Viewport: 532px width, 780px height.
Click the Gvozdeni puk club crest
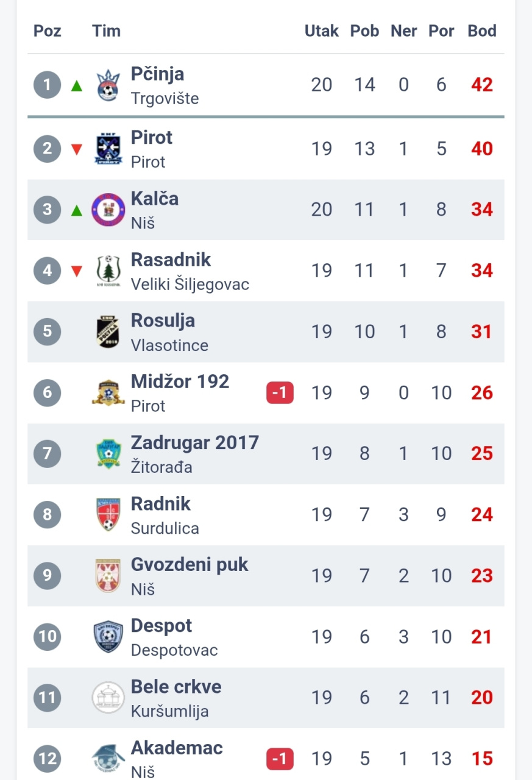[x=108, y=575]
